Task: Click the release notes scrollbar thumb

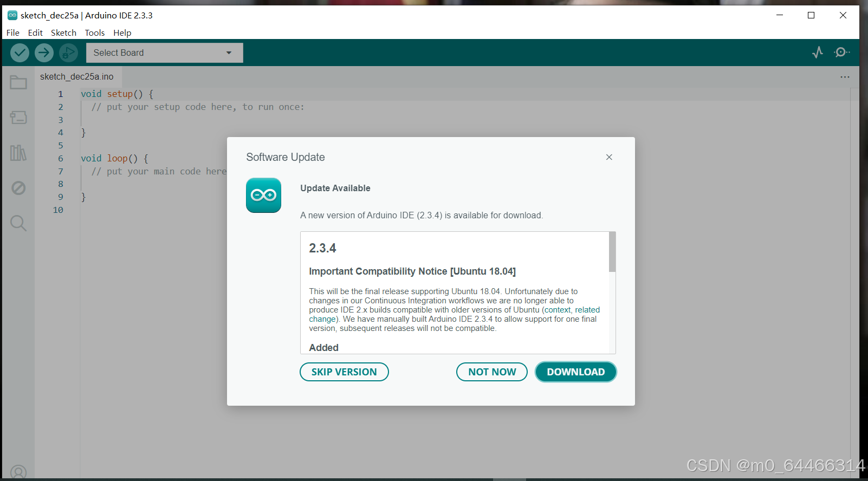Action: (612, 252)
